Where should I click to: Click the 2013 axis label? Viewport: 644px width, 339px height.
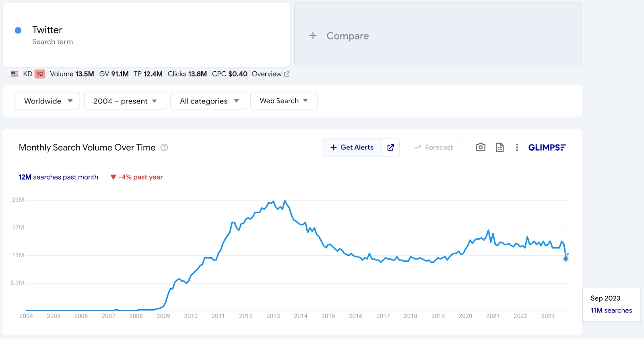click(x=273, y=316)
